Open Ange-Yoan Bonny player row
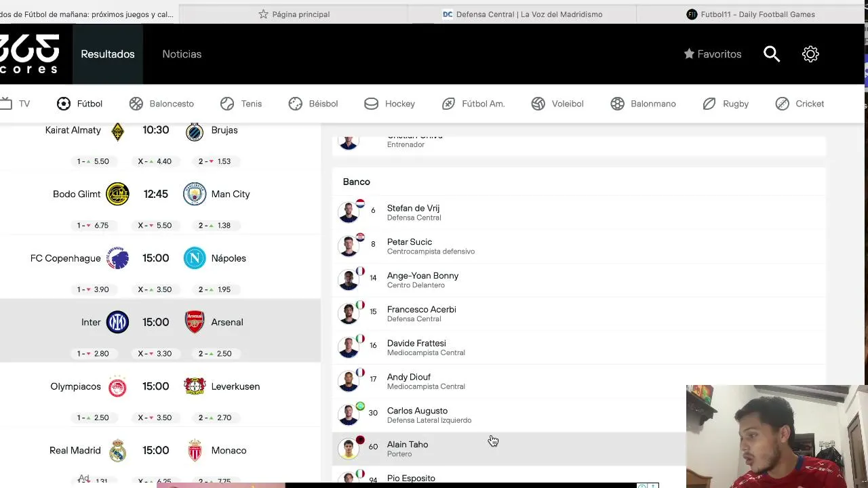868x488 pixels. pyautogui.click(x=579, y=280)
